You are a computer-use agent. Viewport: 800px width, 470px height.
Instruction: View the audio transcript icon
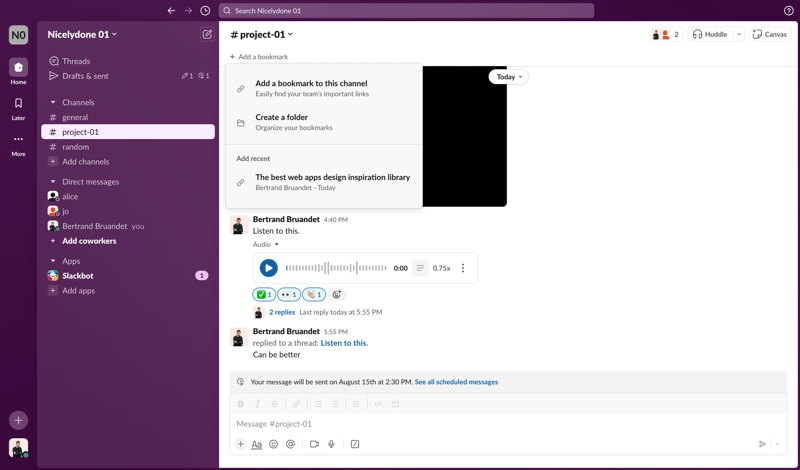pos(420,268)
